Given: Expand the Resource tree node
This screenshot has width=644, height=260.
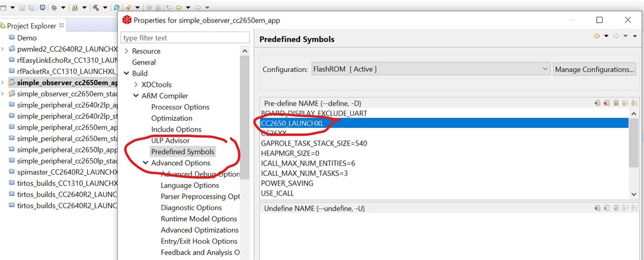Looking at the screenshot, I should pyautogui.click(x=126, y=51).
